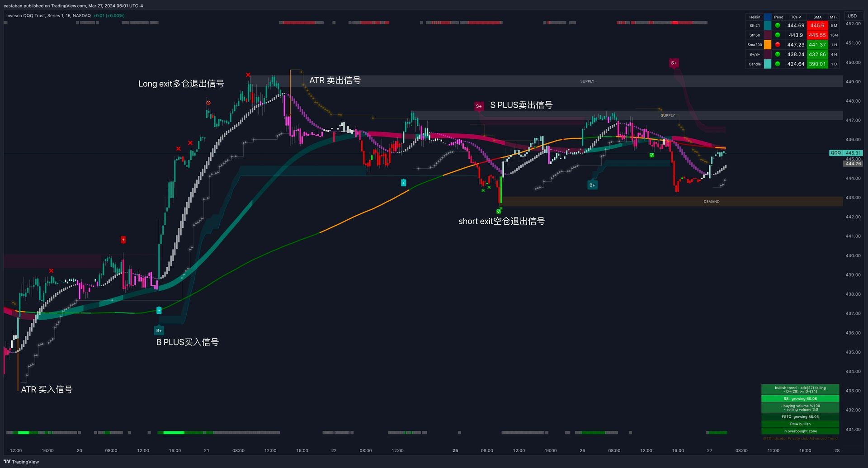Image resolution: width=868 pixels, height=468 pixels.
Task: Click the maroon color cell beside Sth50
Action: (768, 35)
